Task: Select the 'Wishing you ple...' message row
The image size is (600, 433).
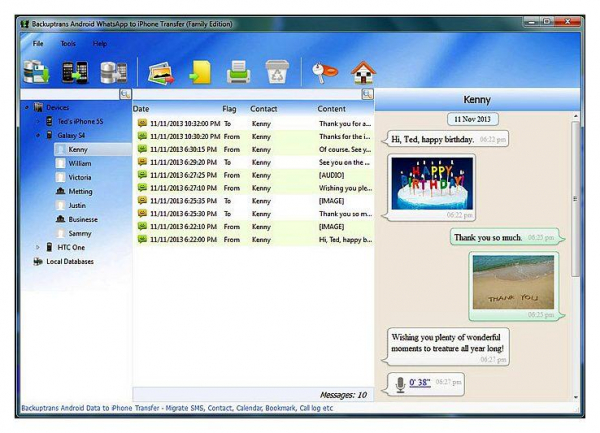Action: click(x=253, y=188)
